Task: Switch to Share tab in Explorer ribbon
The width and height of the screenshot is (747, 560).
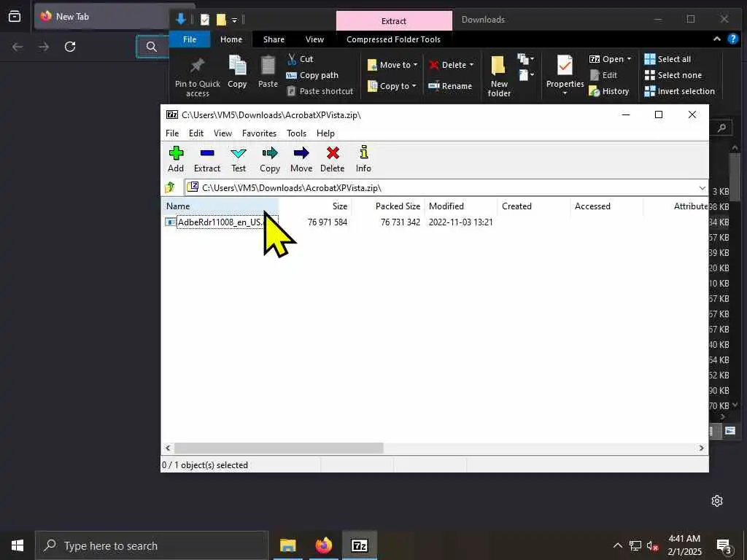Action: pos(274,39)
